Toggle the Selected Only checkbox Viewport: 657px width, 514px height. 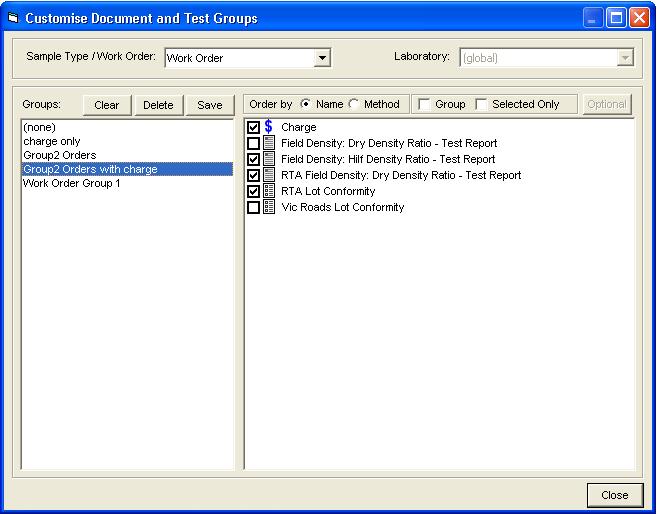coord(481,104)
